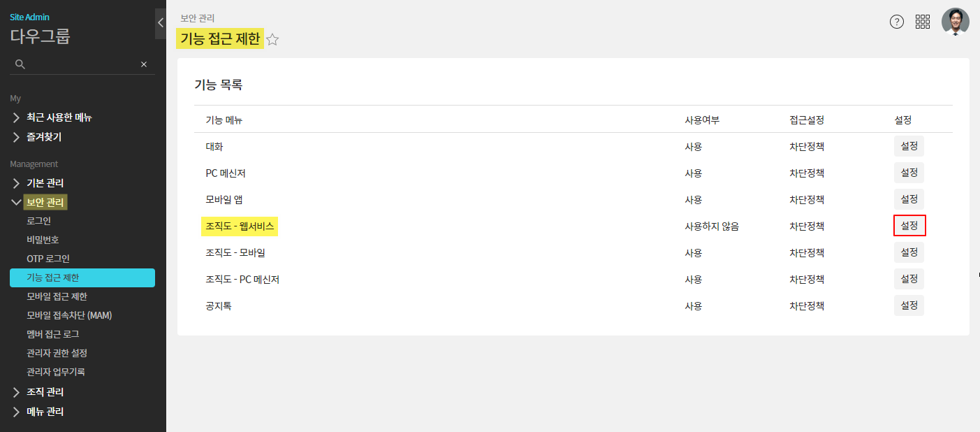The image size is (980, 432).
Task: Open the OTP 로그인 menu item
Action: click(48, 259)
